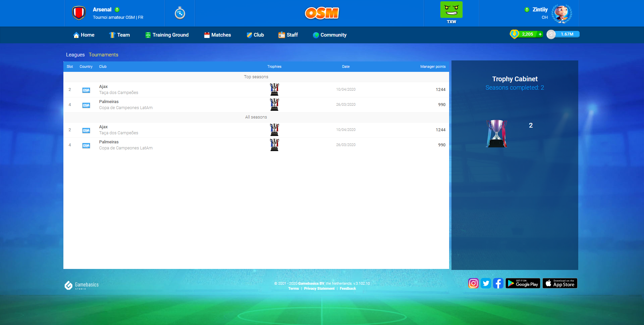This screenshot has width=644, height=325.
Task: Switch to the Leagues tab
Action: point(75,55)
